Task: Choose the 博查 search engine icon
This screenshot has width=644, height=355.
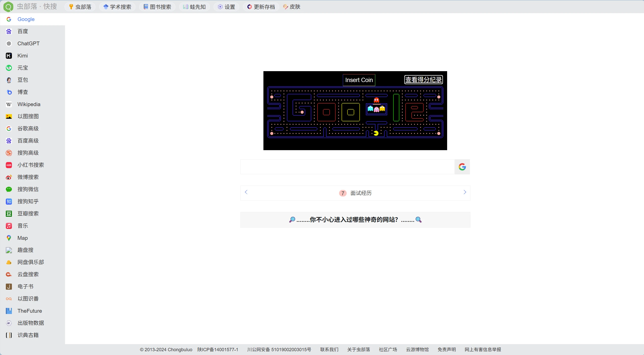Action: [x=9, y=92]
